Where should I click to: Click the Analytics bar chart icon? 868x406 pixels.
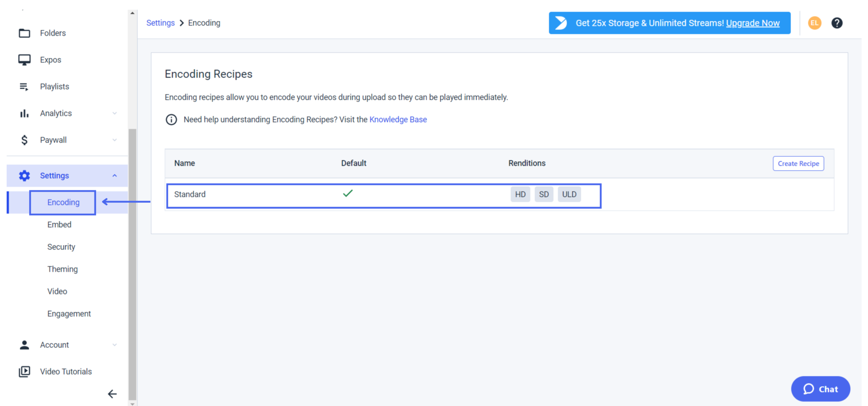(x=25, y=113)
